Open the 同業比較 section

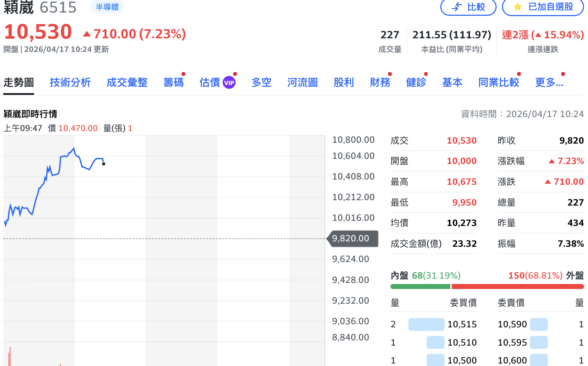(498, 82)
